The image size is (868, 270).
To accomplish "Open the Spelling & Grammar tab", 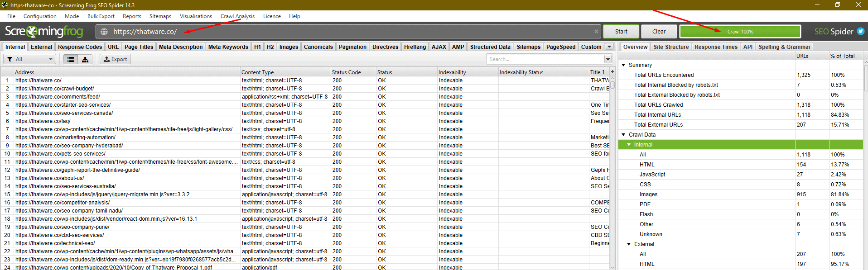I will coord(784,47).
